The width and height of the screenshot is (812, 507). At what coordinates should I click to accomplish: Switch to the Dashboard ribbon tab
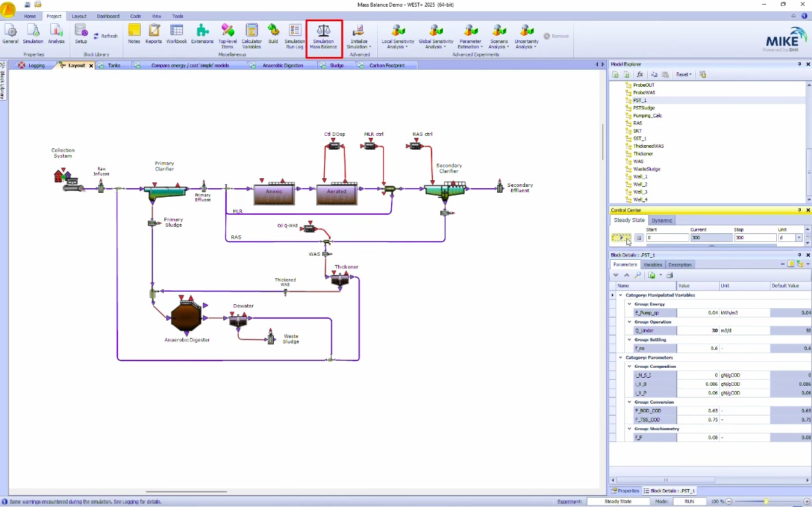(108, 16)
